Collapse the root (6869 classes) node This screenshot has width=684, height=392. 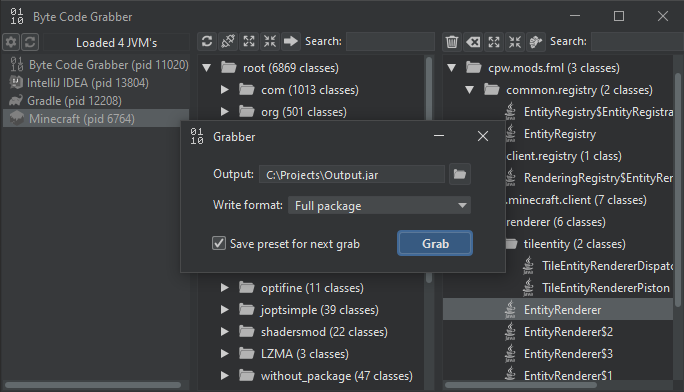207,68
